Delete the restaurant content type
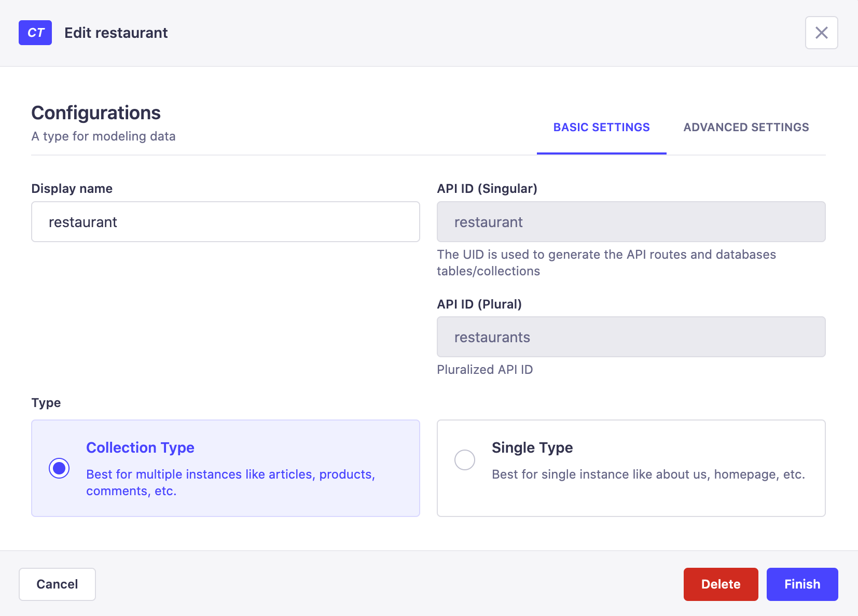Image resolution: width=858 pixels, height=616 pixels. click(721, 584)
